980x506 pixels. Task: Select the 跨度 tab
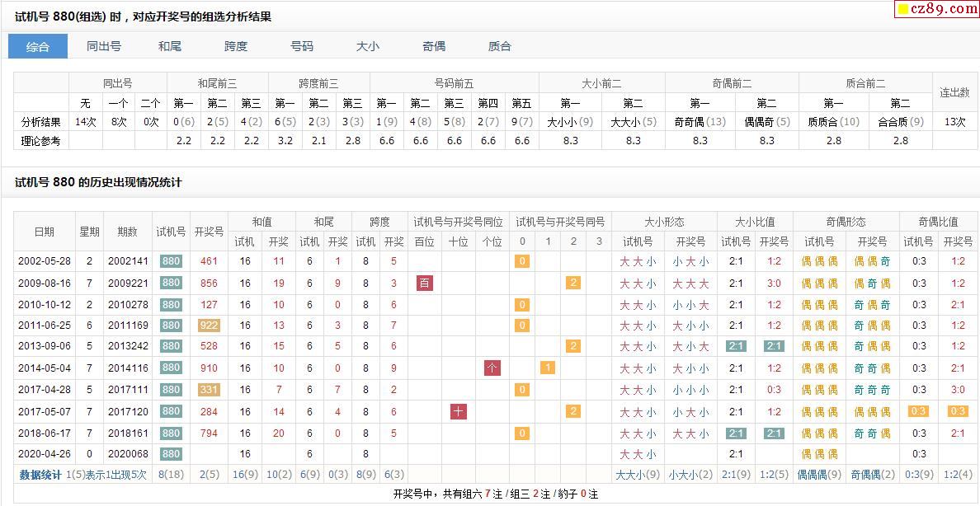236,46
